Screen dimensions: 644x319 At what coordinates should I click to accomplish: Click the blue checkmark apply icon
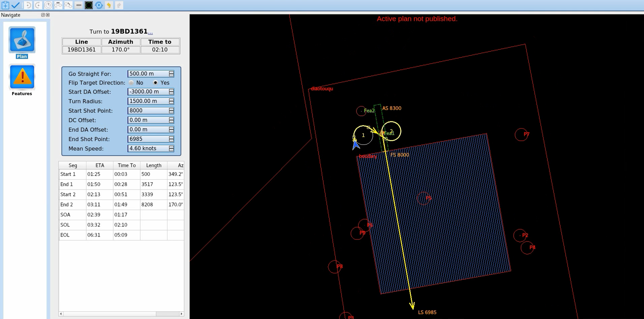coord(16,5)
